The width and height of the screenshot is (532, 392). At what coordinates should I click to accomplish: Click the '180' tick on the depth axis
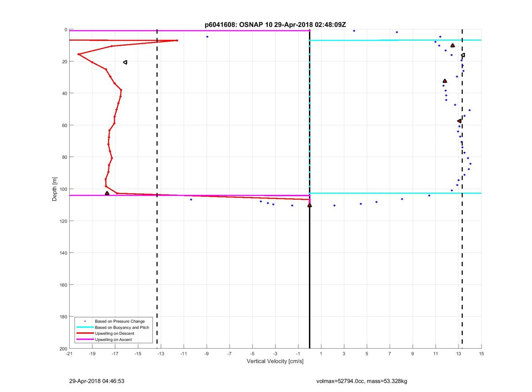coord(63,317)
